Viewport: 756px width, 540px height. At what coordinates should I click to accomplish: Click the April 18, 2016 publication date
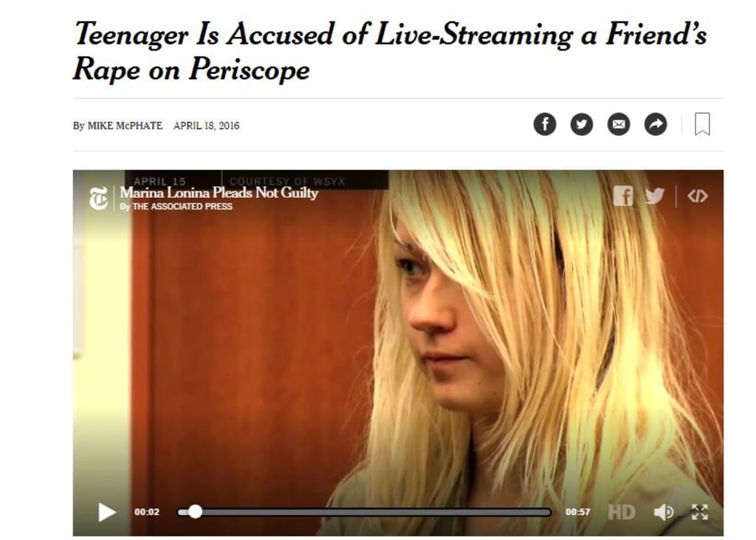click(207, 126)
